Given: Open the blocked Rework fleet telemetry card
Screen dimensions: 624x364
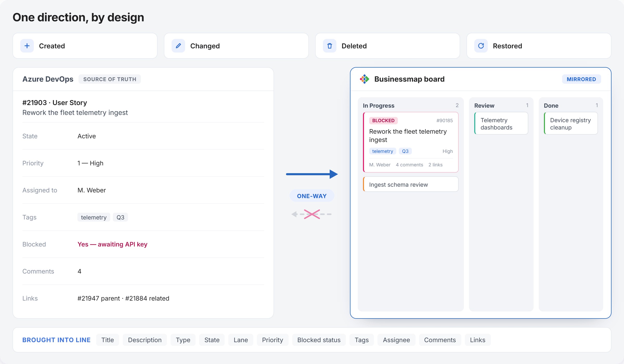Looking at the screenshot, I should 411,142.
